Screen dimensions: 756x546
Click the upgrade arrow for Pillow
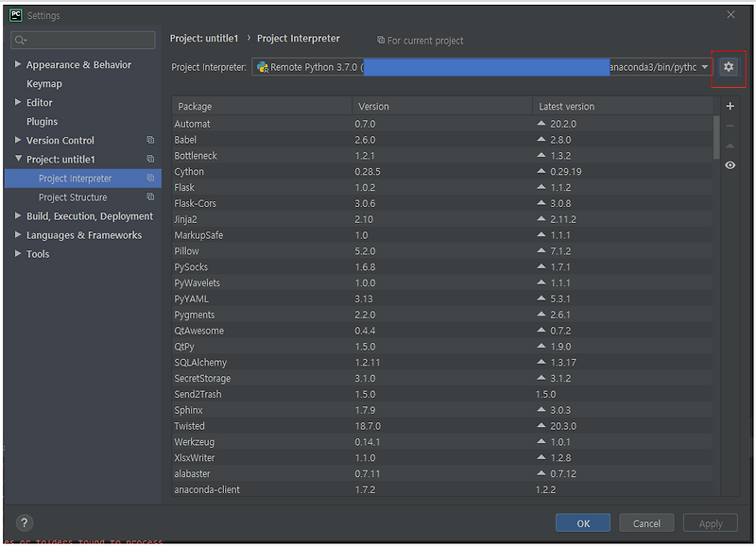coord(541,250)
